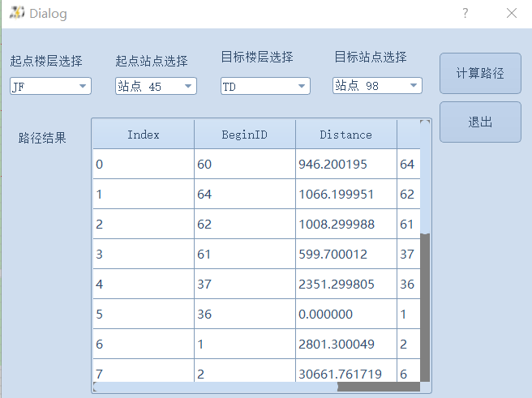
Task: Click the question mark help button
Action: pyautogui.click(x=466, y=13)
